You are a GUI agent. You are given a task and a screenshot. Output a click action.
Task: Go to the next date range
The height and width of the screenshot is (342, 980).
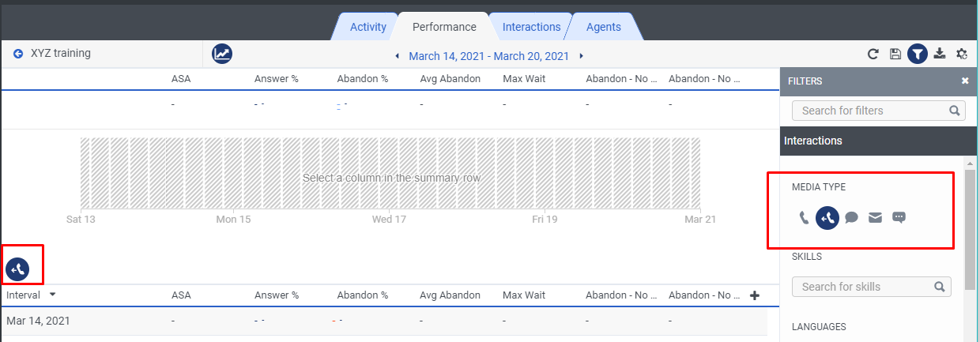582,56
